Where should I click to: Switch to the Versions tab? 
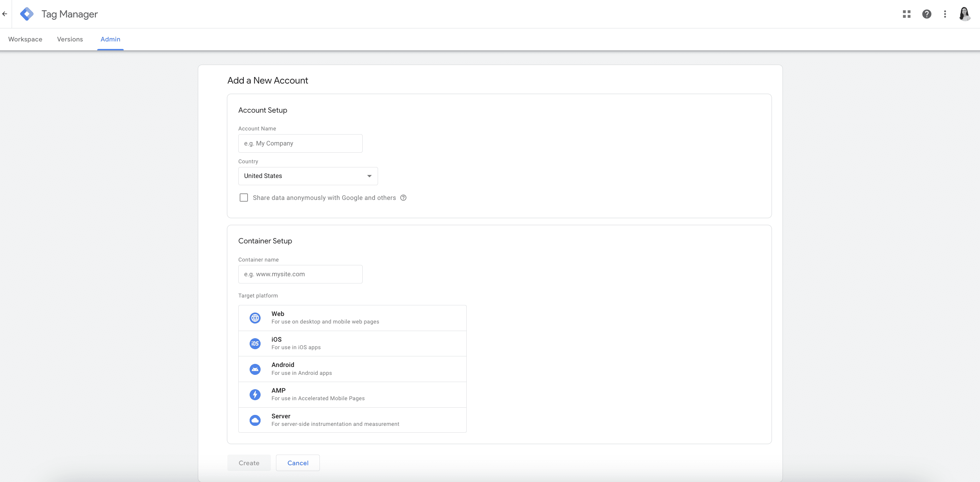70,39
